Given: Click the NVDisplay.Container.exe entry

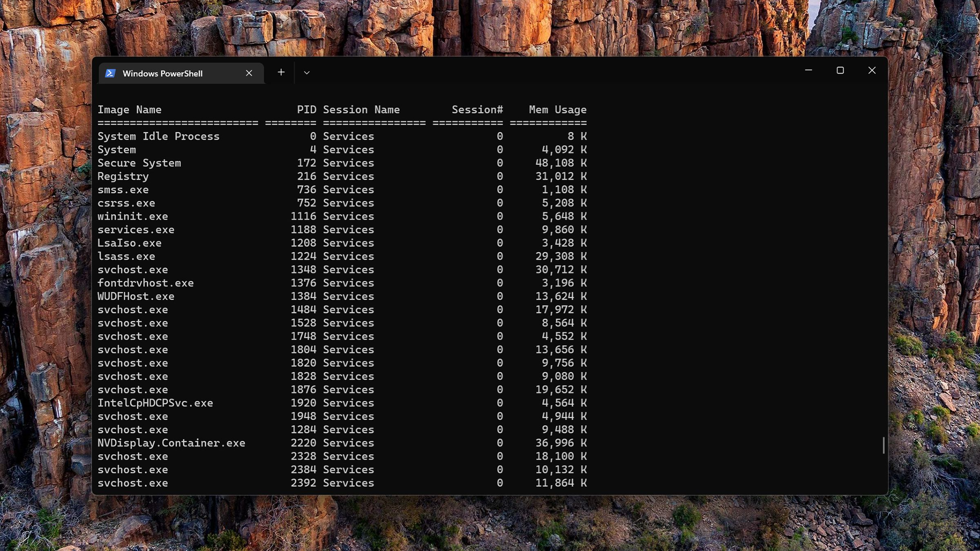Looking at the screenshot, I should pos(172,443).
